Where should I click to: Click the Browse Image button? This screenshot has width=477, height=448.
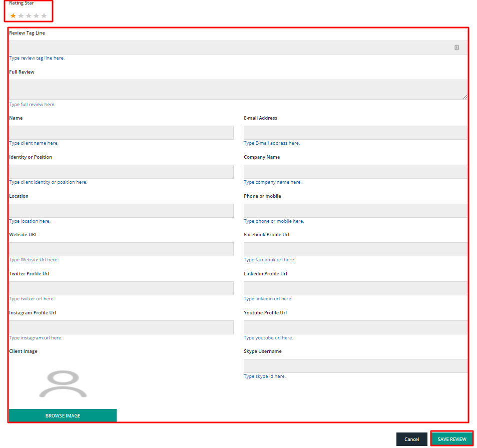[63, 415]
